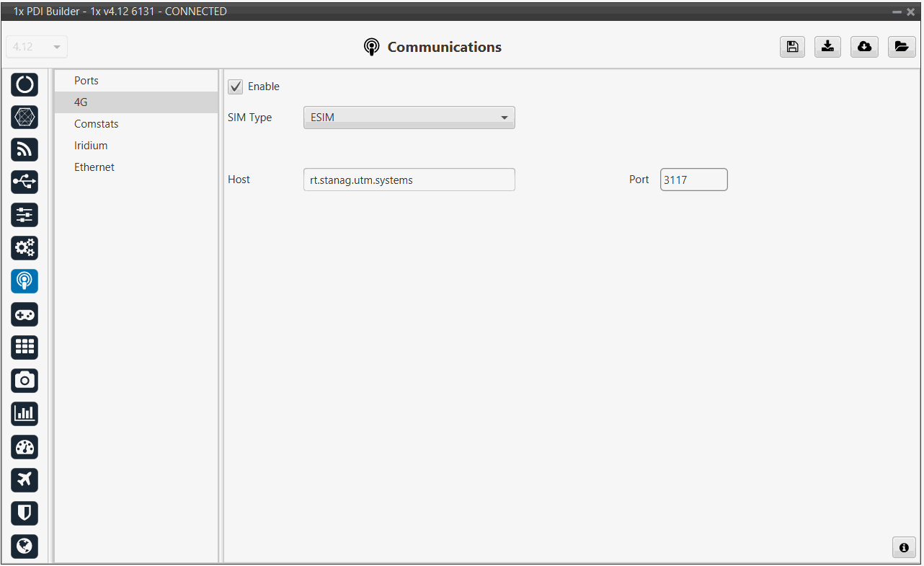The image size is (924, 566).
Task: Click the info button at bottom right
Action: point(903,547)
